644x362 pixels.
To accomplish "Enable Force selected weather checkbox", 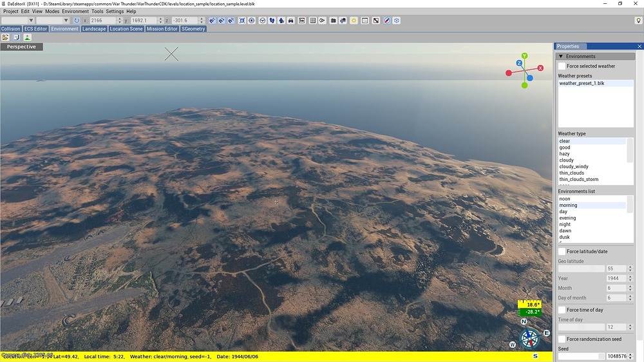I will [562, 66].
